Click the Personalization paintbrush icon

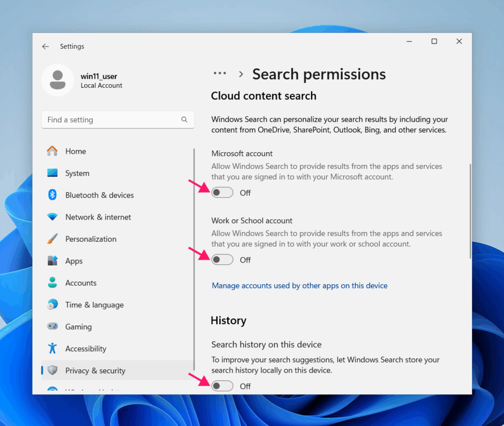click(52, 239)
